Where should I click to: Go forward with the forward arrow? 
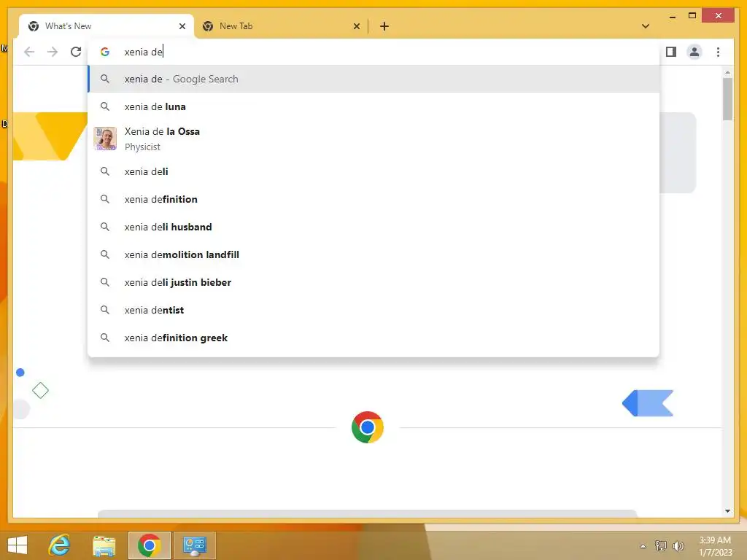click(x=53, y=52)
